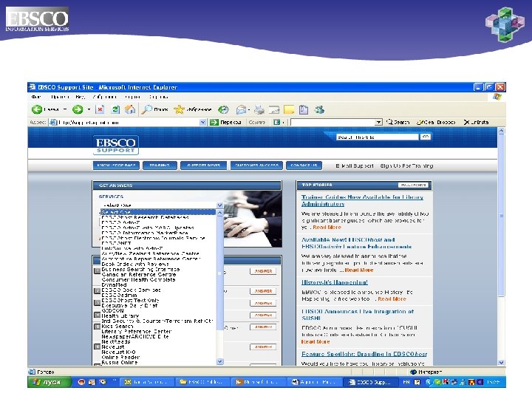This screenshot has height=399, width=532.
Task: Open the Файл (File) menu
Action: 36,97
